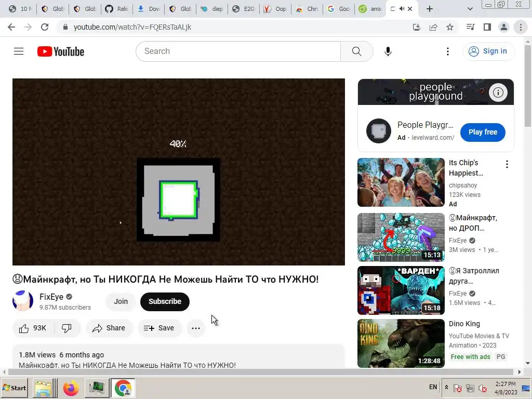Click the Share button under the video
The height and width of the screenshot is (399, 532).
tap(109, 328)
